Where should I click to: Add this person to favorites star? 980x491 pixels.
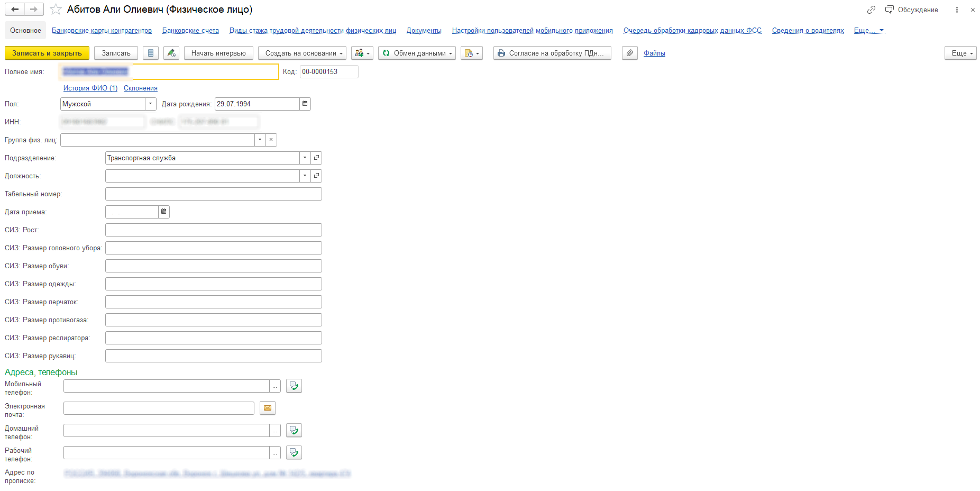click(56, 10)
